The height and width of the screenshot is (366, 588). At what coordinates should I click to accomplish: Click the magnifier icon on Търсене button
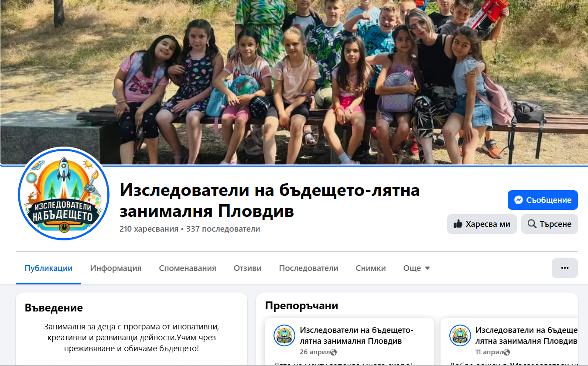532,224
